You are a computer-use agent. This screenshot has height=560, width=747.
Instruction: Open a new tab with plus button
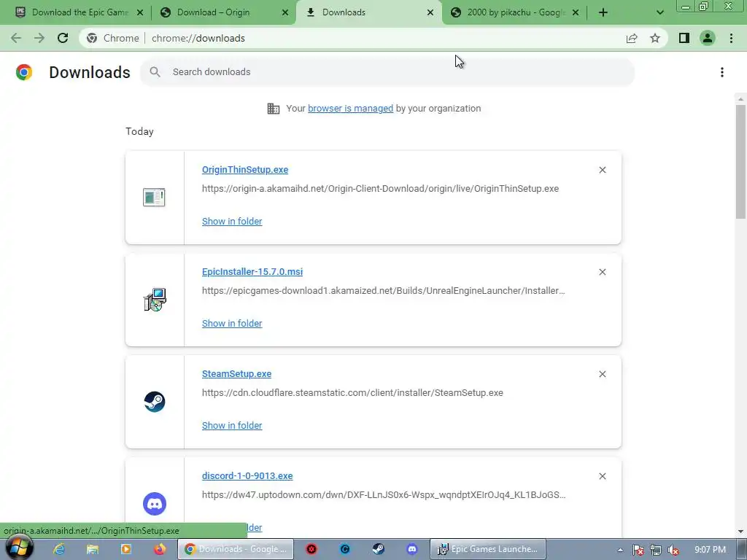click(x=603, y=12)
